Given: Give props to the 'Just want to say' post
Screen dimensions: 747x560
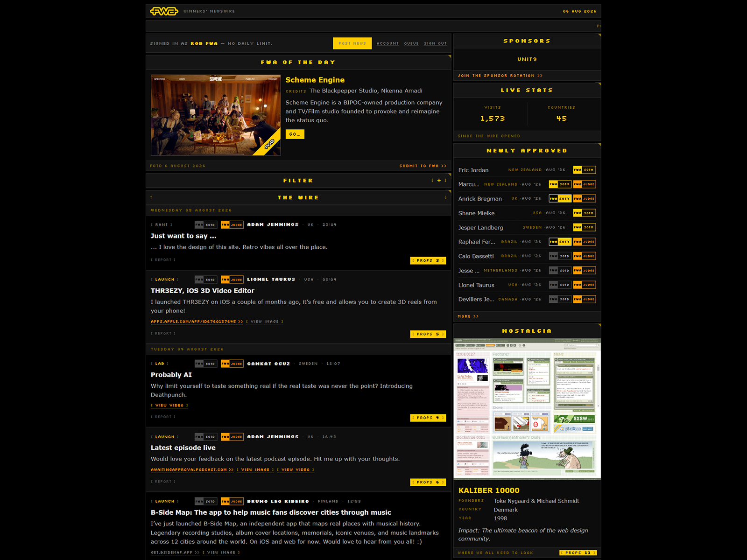Looking at the screenshot, I should (x=428, y=260).
